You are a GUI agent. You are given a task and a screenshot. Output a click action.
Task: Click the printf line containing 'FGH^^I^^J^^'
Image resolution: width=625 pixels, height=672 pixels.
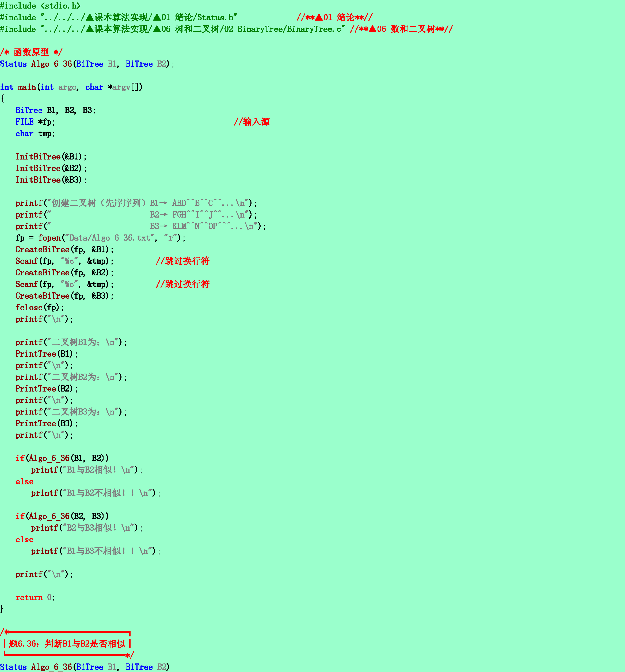tap(136, 215)
